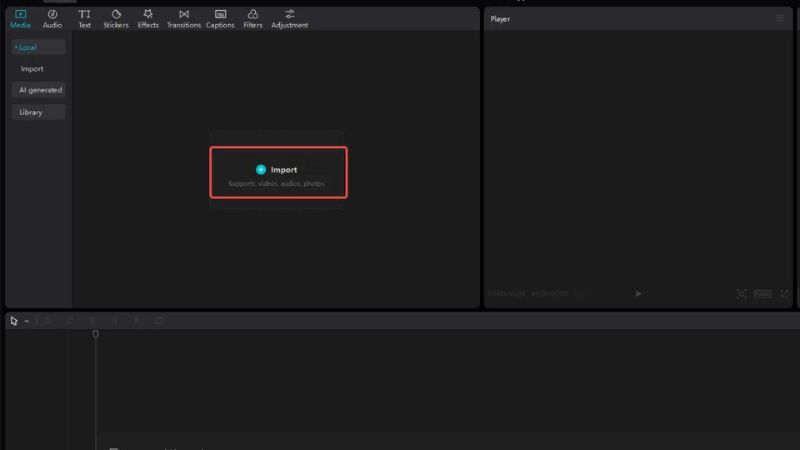
Task: Open the Filters panel icon
Action: [x=253, y=14]
